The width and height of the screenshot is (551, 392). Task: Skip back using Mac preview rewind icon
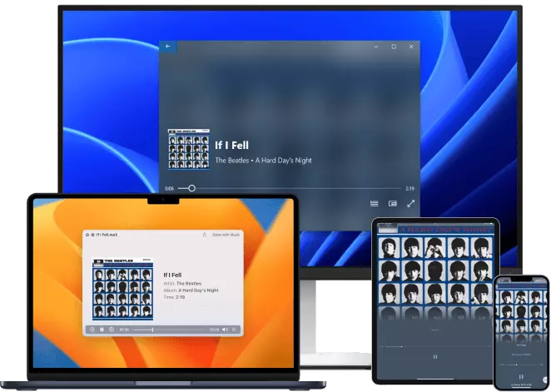pos(92,330)
